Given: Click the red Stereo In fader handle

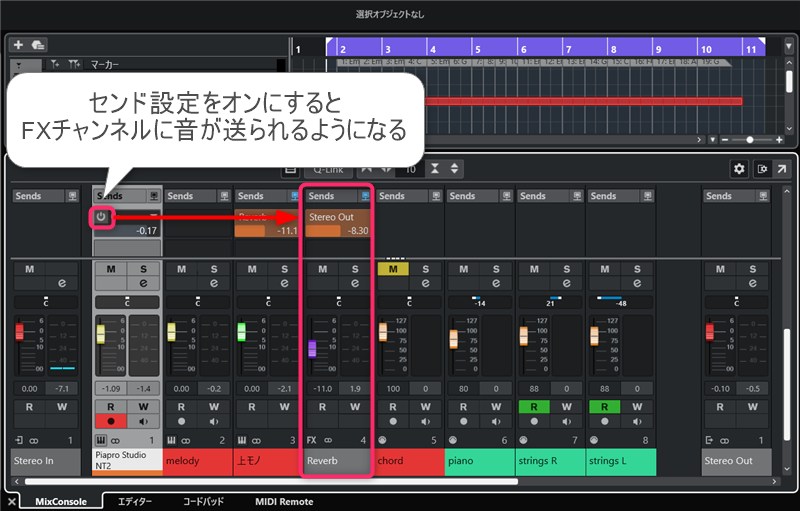Looking at the screenshot, I should point(19,331).
